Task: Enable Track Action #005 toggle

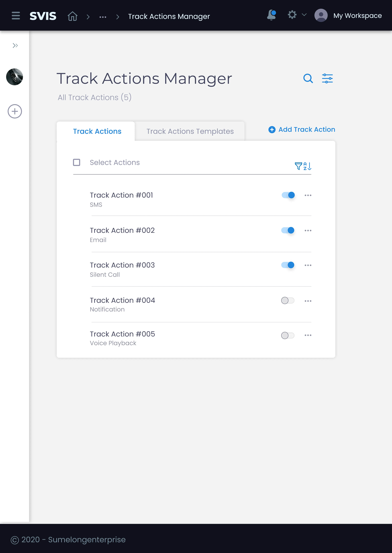Action: coord(288,335)
